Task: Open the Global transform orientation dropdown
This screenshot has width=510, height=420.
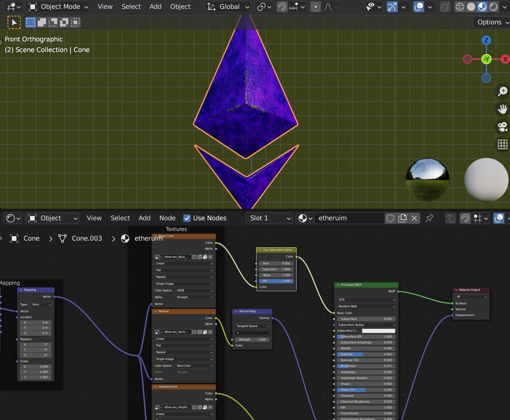Action: (228, 7)
